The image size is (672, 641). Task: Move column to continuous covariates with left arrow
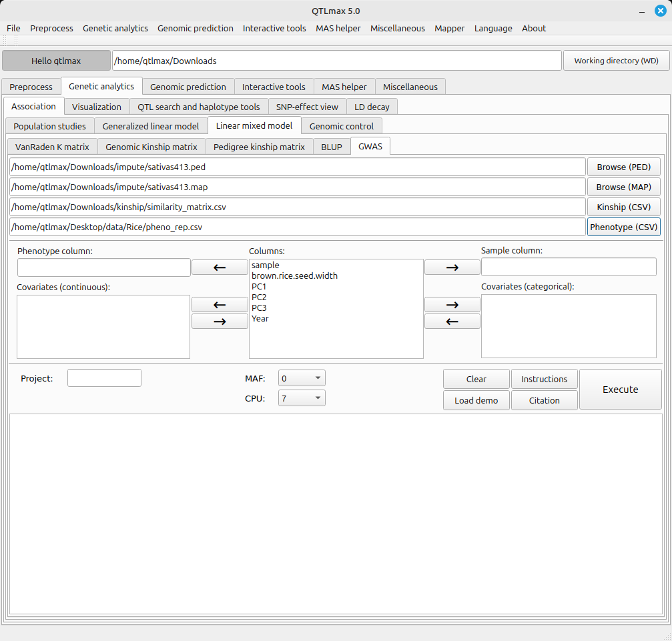tap(219, 305)
